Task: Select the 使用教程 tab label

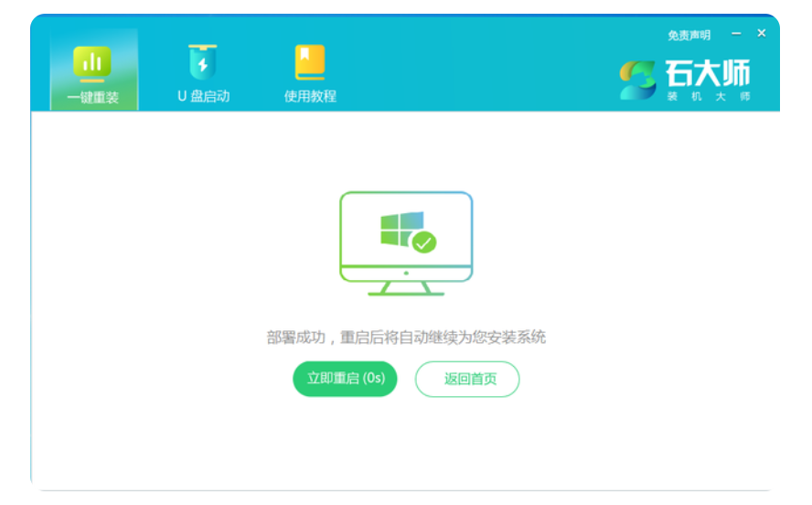Action: pyautogui.click(x=310, y=96)
